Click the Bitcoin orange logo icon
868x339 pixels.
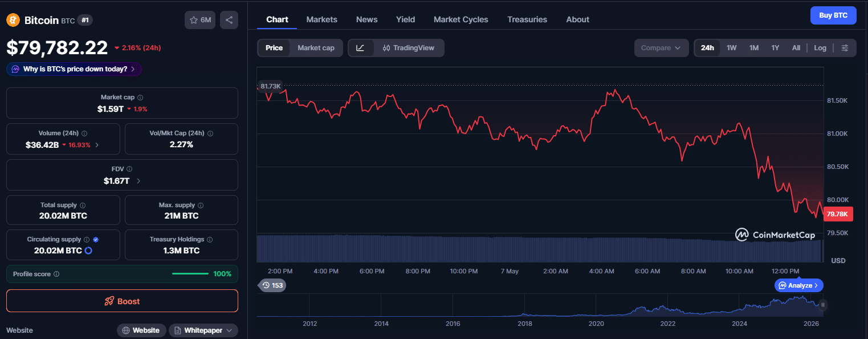[13, 20]
